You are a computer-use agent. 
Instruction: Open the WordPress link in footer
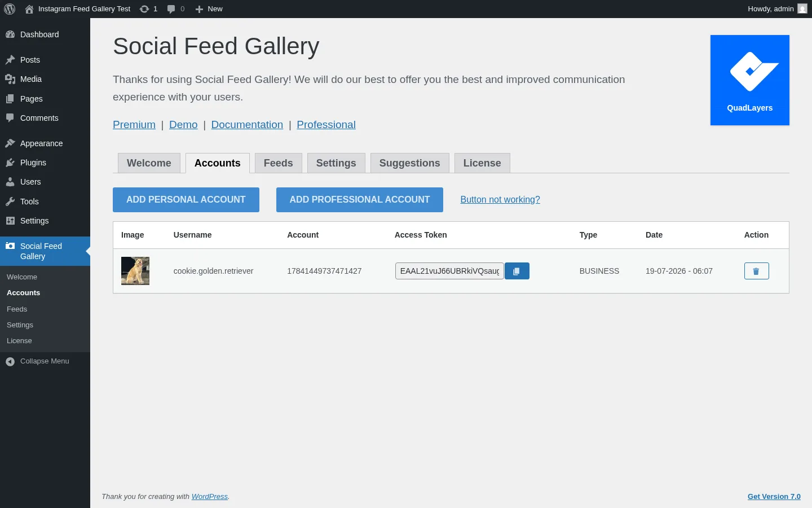(x=210, y=497)
